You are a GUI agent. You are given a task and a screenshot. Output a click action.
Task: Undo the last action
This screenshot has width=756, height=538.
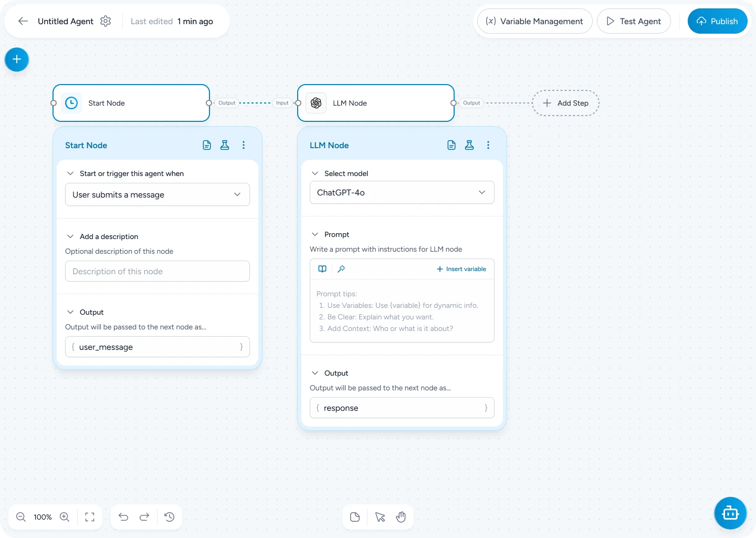(123, 517)
